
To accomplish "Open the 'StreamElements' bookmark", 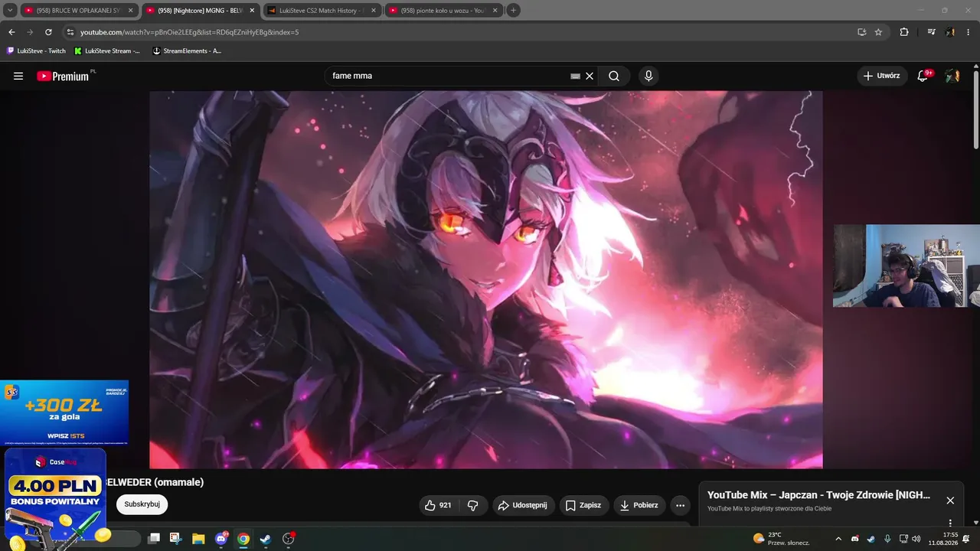I will (188, 51).
